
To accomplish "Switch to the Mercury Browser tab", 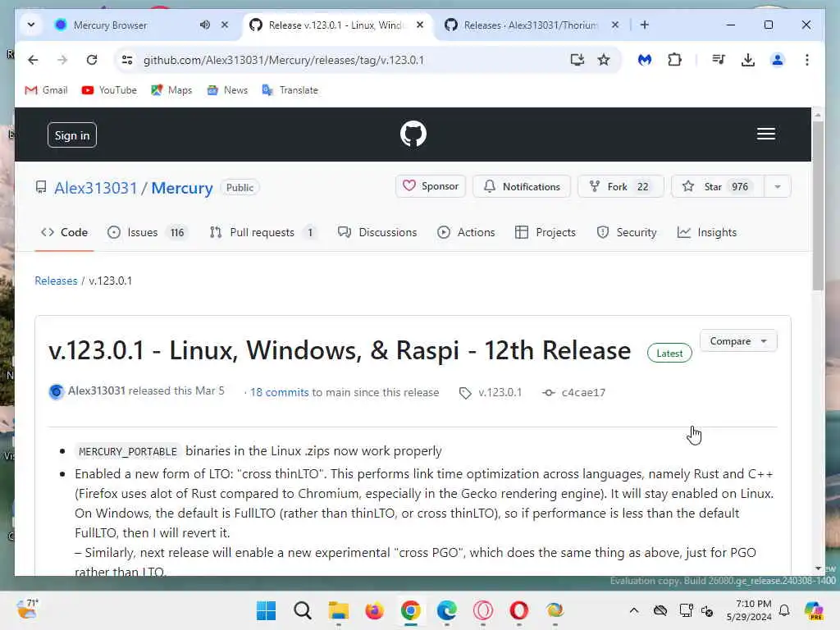I will point(110,25).
